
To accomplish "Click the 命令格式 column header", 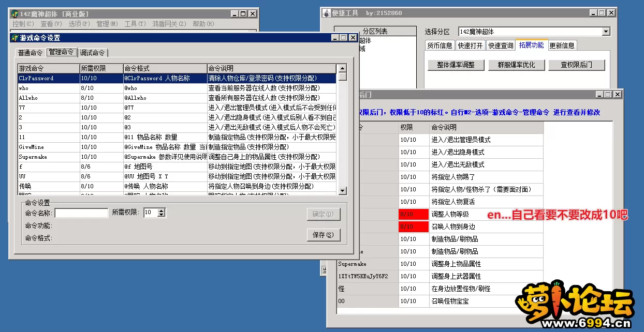I will tap(165, 68).
